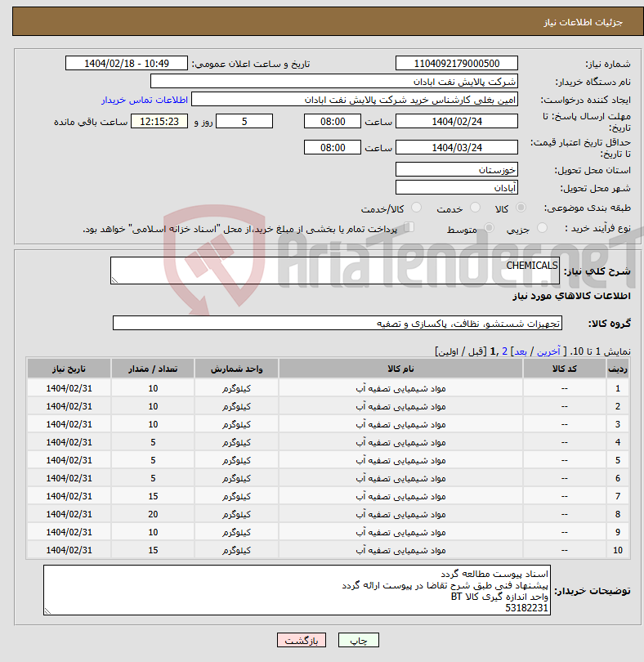Click the نام کالا column header
Viewport: 644px width, 662px height.
pyautogui.click(x=400, y=369)
